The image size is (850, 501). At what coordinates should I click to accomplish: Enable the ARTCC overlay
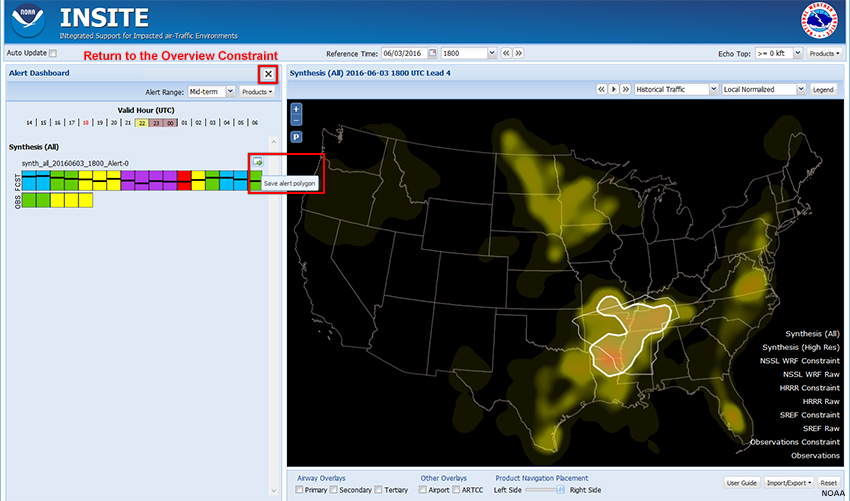click(x=456, y=490)
